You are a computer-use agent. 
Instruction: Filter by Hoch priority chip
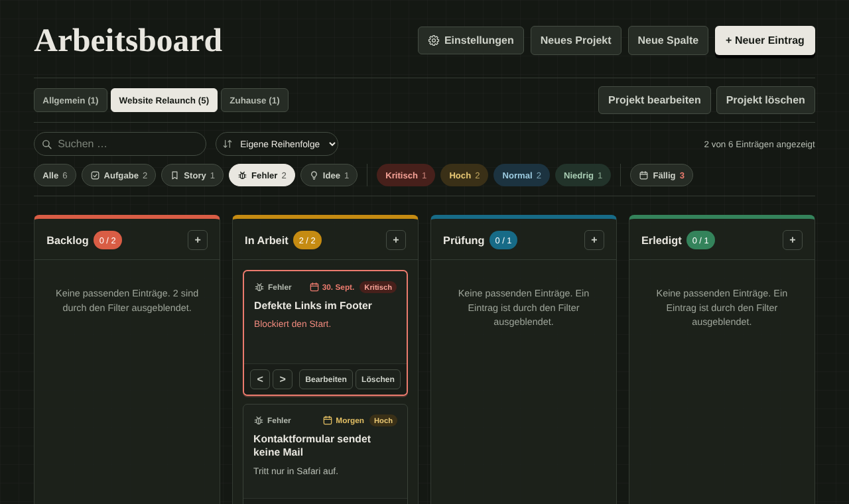coord(464,175)
